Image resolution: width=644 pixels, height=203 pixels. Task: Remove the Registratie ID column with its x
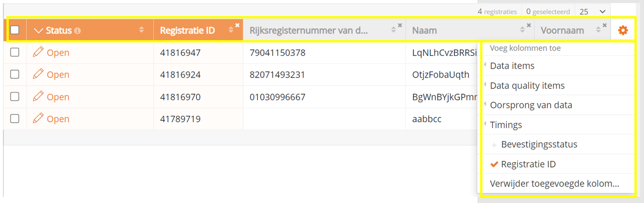[x=237, y=25]
